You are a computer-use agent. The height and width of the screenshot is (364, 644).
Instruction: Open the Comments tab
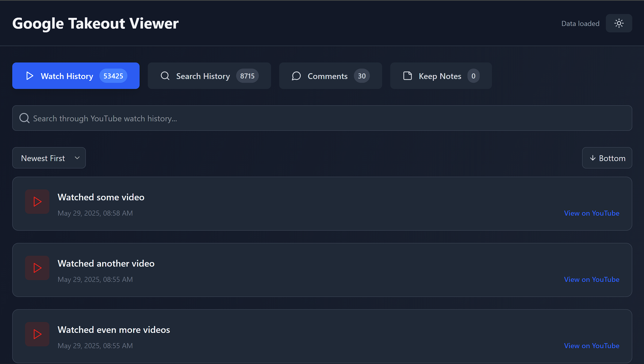[330, 76]
